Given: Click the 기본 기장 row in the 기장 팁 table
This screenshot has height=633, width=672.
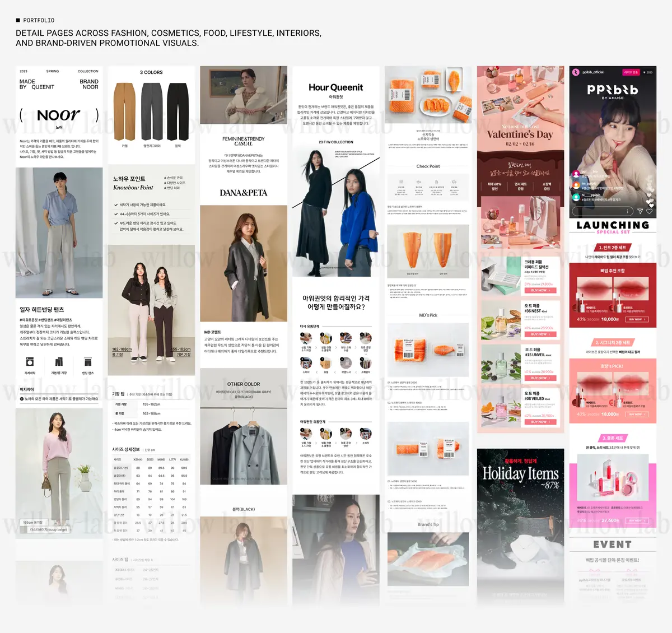Looking at the screenshot, I should 151,404.
